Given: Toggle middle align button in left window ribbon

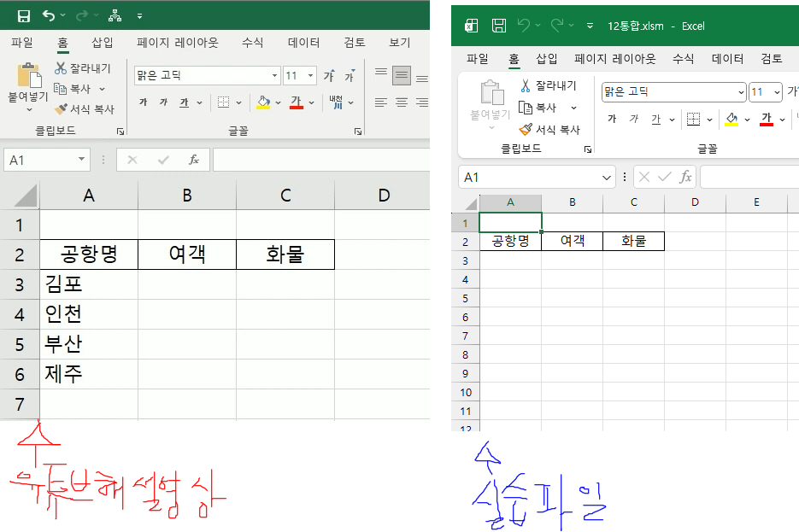Looking at the screenshot, I should pyautogui.click(x=402, y=75).
